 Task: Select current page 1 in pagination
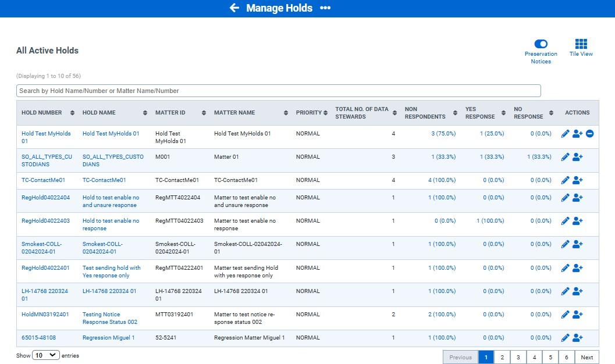click(486, 358)
